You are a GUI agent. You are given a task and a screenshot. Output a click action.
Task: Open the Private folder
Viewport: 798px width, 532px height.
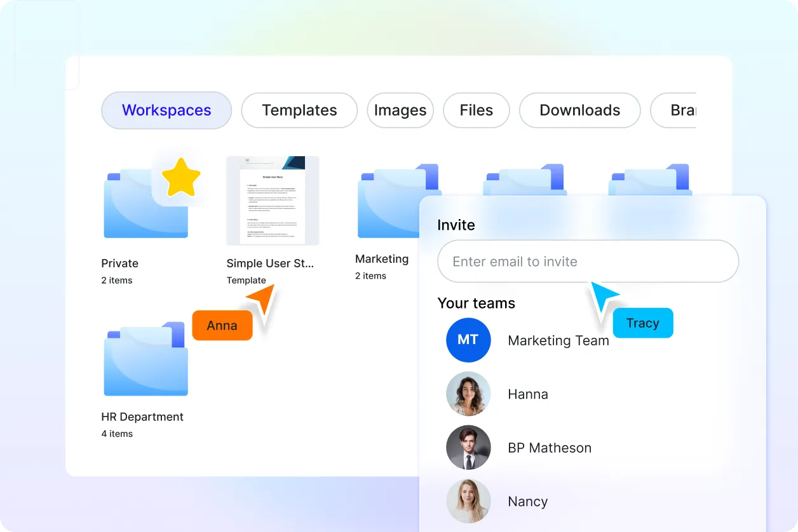[x=145, y=203]
